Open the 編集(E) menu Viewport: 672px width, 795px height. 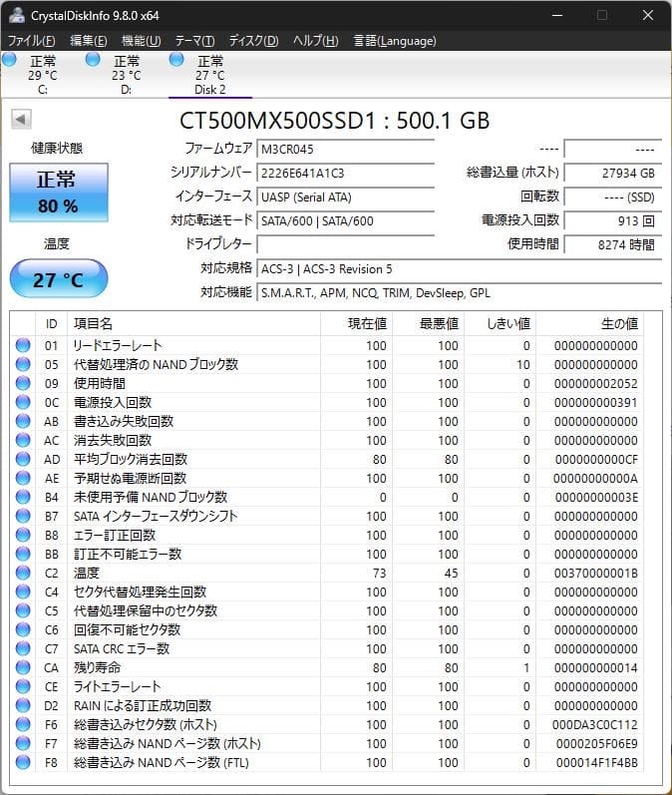click(x=88, y=41)
